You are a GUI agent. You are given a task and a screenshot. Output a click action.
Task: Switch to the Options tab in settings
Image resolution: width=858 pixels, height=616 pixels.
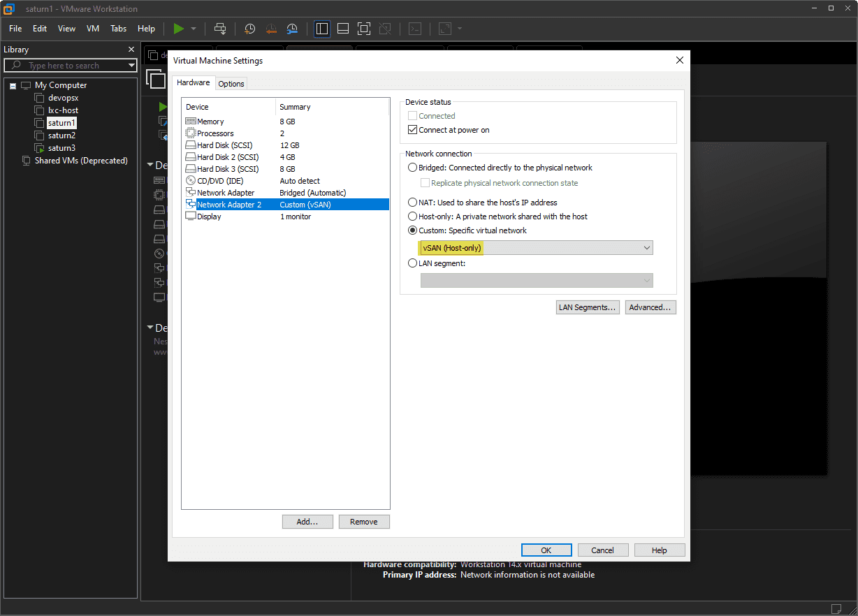pyautogui.click(x=231, y=84)
